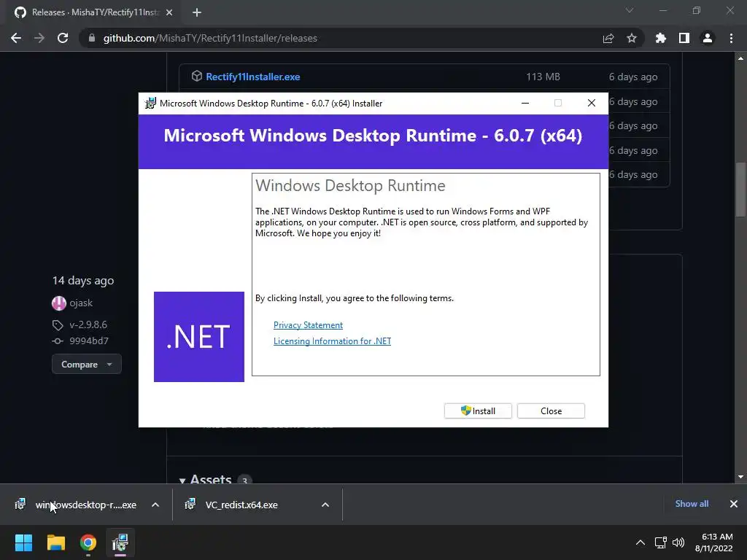Viewport: 747px width, 560px height.
Task: Click the vertical scrollbar thumb in Chrome
Action: coord(740,189)
